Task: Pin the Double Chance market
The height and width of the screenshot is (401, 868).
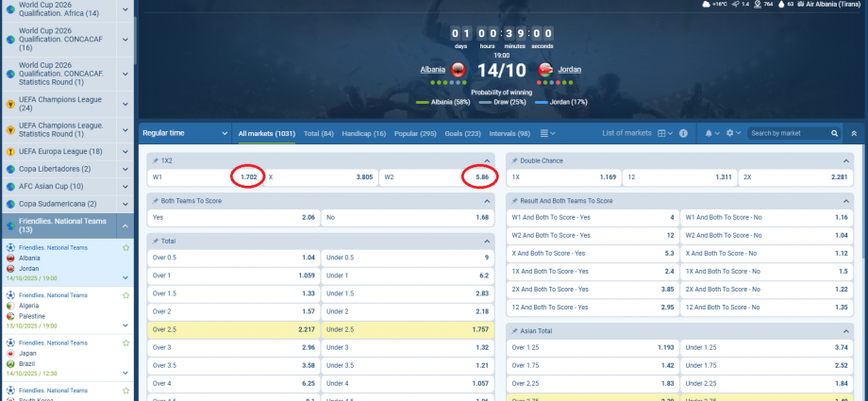Action: click(x=515, y=160)
